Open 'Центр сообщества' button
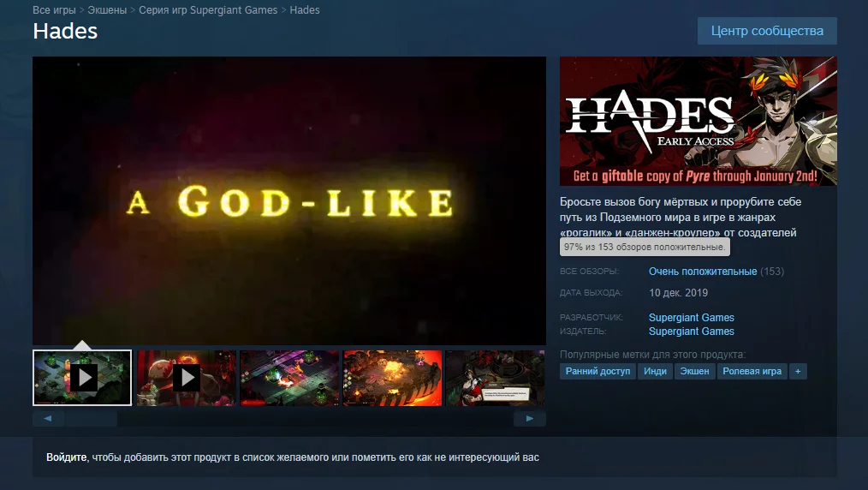This screenshot has width=868, height=490. pos(767,31)
